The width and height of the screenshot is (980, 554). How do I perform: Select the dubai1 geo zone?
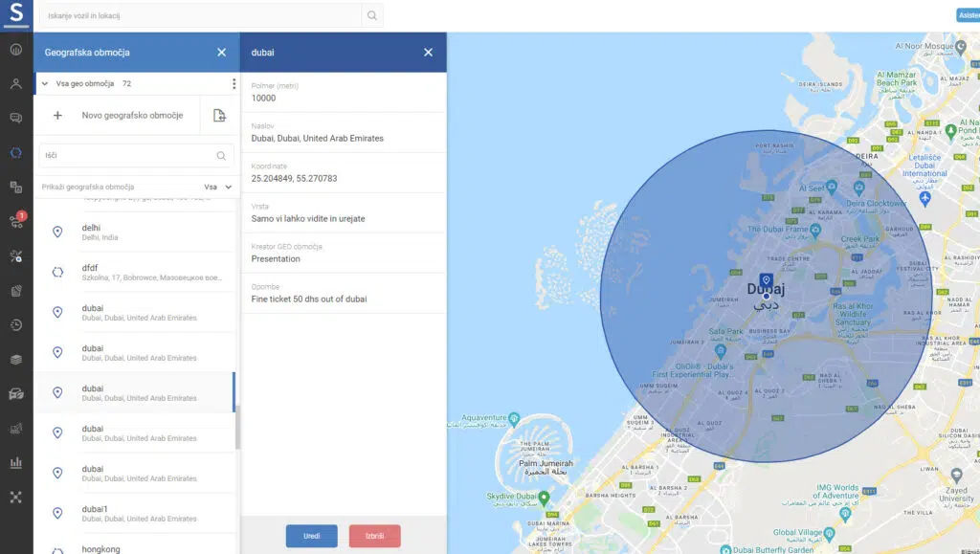pos(136,513)
